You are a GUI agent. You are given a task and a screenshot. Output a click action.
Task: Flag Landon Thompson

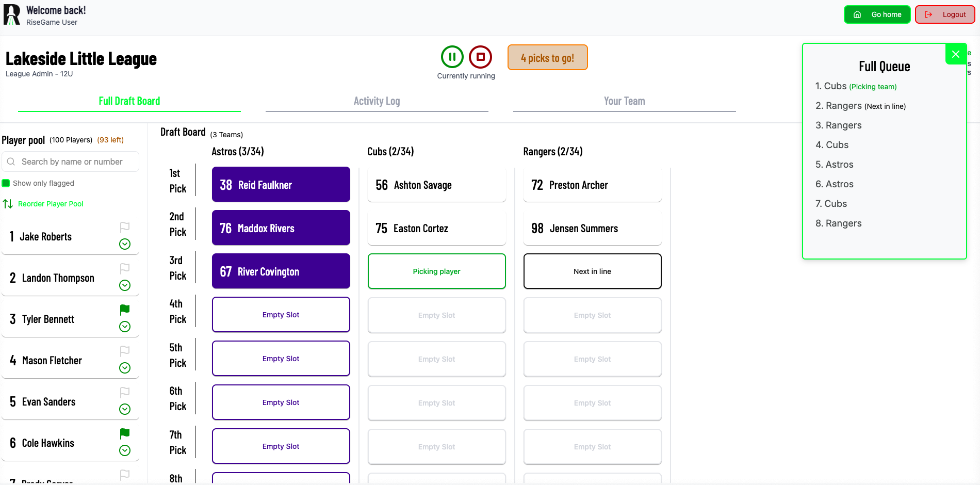pos(125,268)
